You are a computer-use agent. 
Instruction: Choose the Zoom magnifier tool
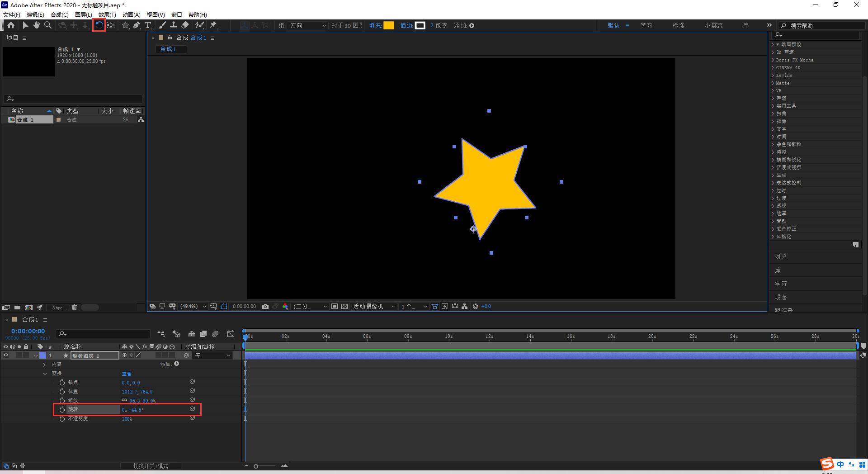coord(48,25)
